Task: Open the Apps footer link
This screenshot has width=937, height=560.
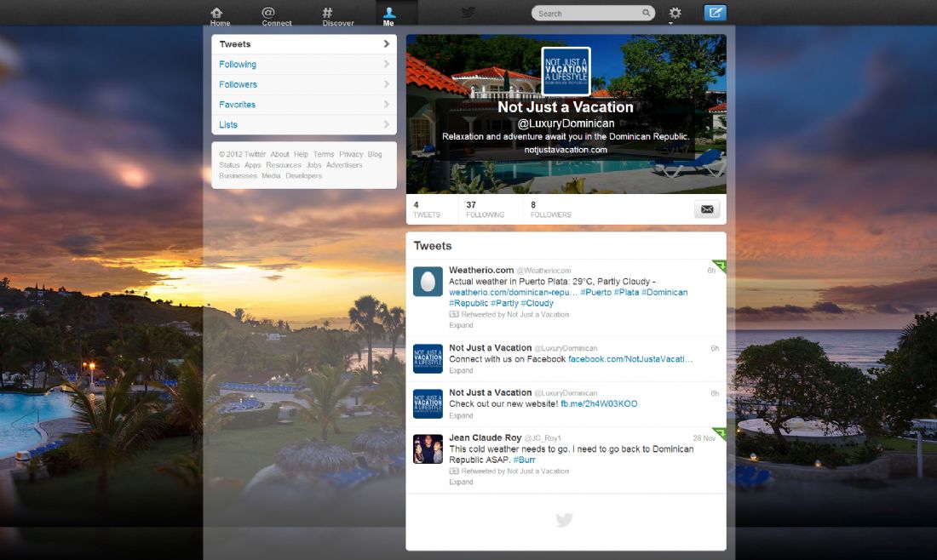Action: [x=252, y=165]
